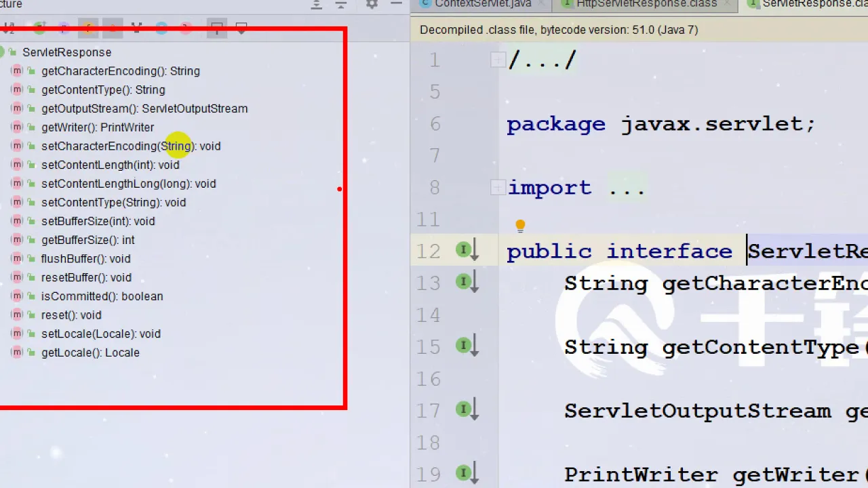
Task: Click the 'package javax.servlet;' code line
Action: [x=661, y=124]
